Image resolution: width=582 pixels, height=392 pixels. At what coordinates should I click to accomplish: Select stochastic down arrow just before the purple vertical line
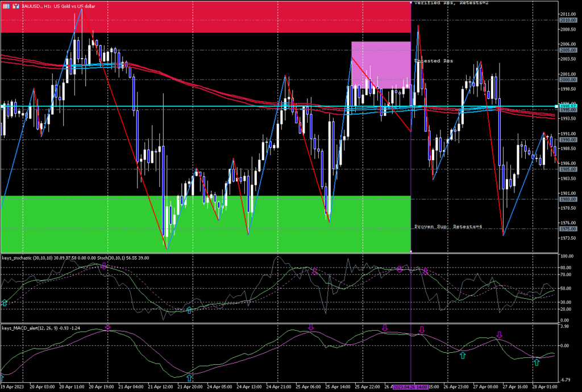(400, 269)
